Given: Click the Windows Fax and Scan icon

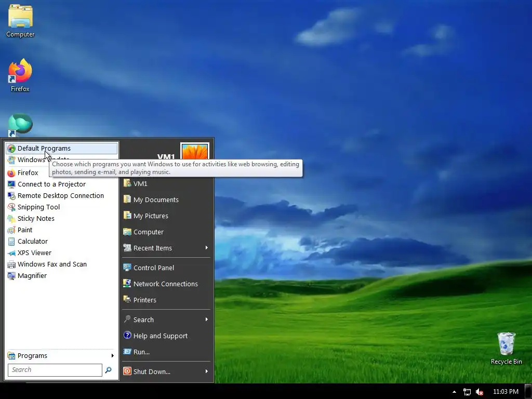Looking at the screenshot, I should 11,264.
